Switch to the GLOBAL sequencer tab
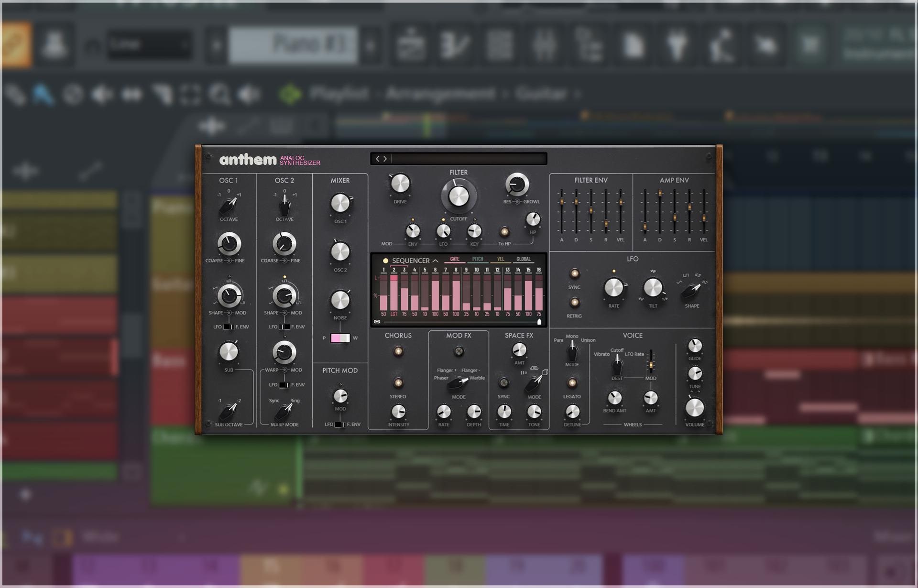This screenshot has width=918, height=588. pos(524,259)
